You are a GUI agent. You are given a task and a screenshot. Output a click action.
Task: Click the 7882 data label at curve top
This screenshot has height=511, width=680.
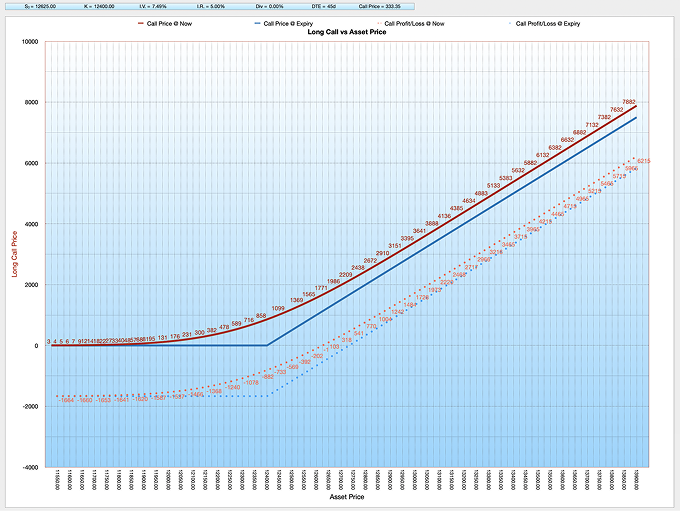(x=629, y=102)
